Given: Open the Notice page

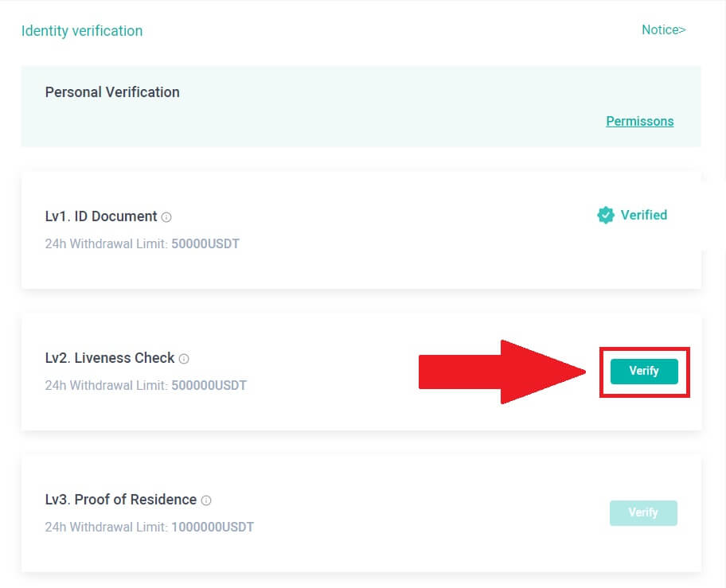Looking at the screenshot, I should coord(663,29).
